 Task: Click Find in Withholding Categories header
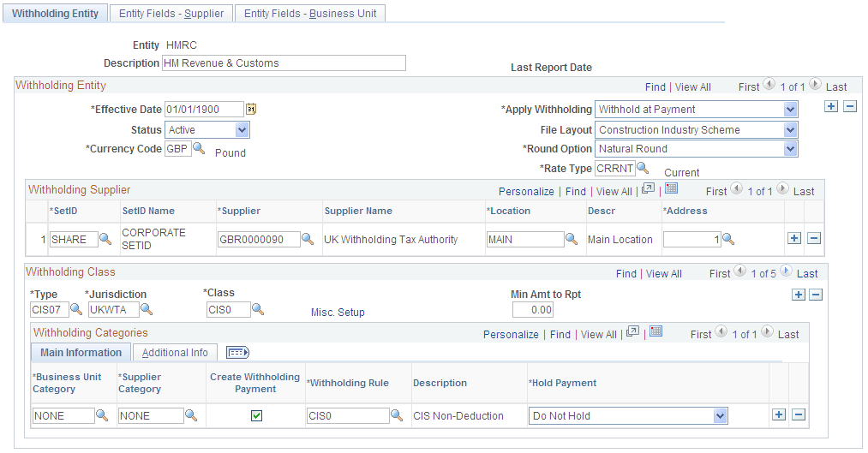coord(560,334)
